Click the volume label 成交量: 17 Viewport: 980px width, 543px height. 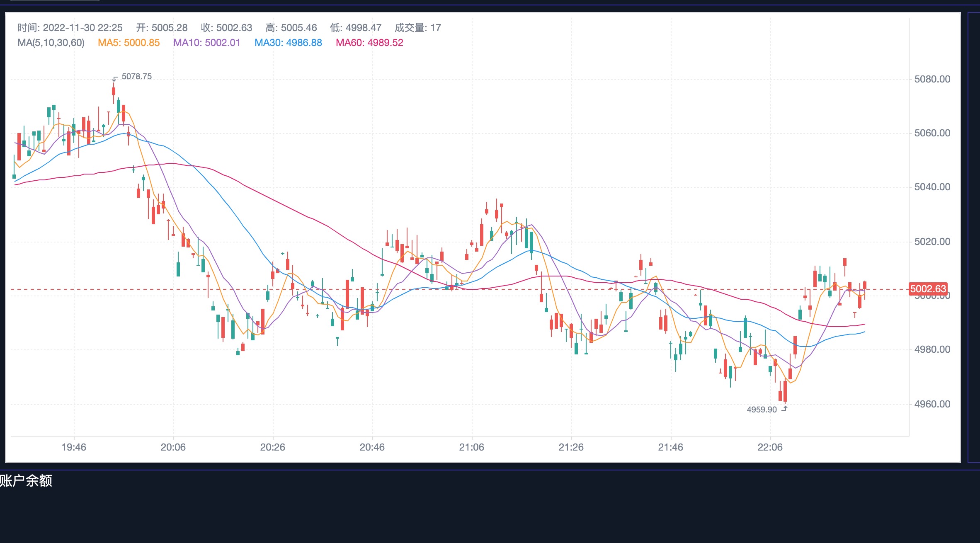tap(418, 28)
